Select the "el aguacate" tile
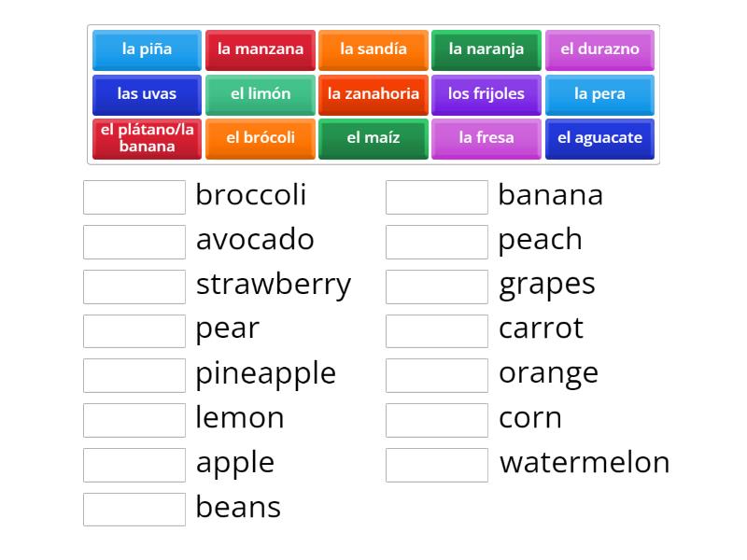 point(599,137)
